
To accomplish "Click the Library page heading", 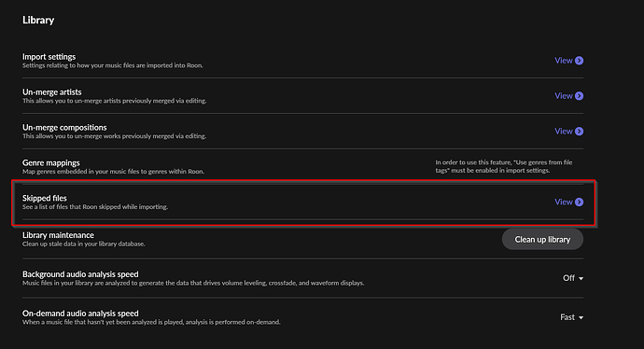I will pos(38,21).
